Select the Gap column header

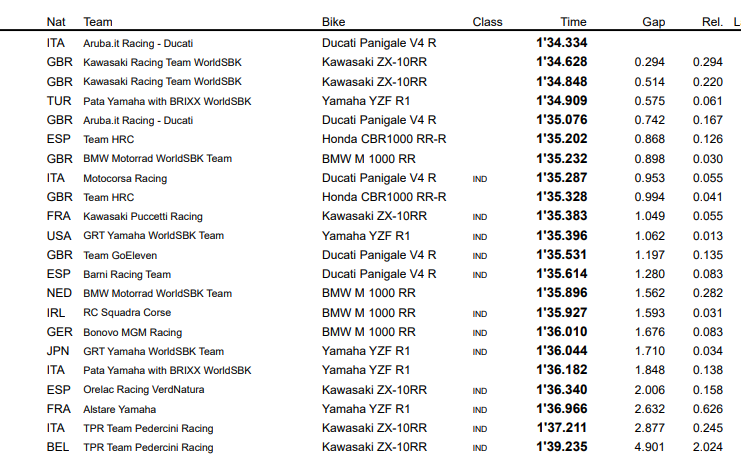tap(653, 21)
